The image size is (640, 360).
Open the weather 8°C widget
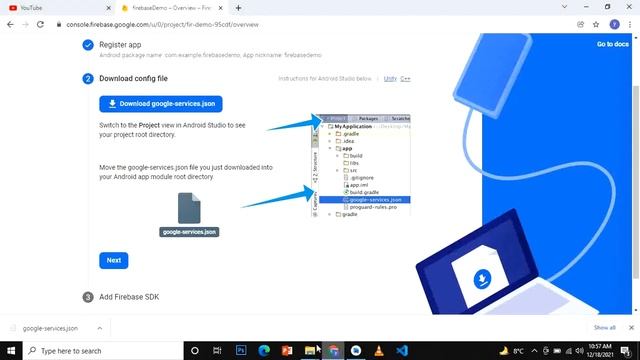(512, 351)
